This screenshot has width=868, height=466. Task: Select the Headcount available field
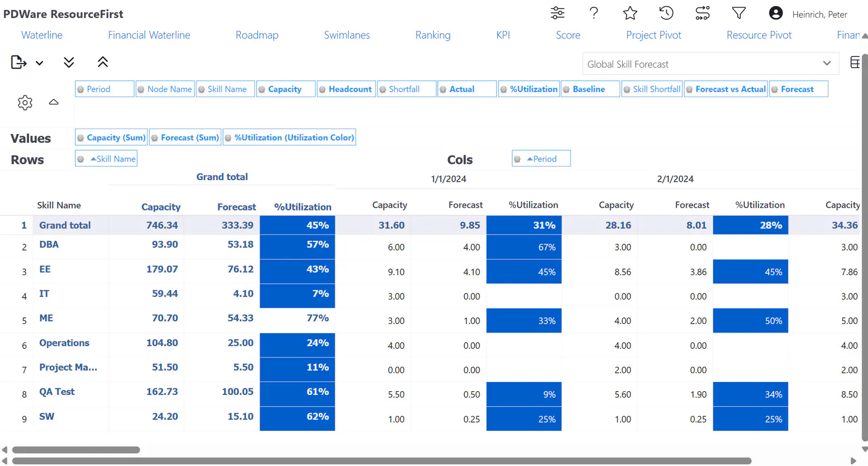(346, 89)
